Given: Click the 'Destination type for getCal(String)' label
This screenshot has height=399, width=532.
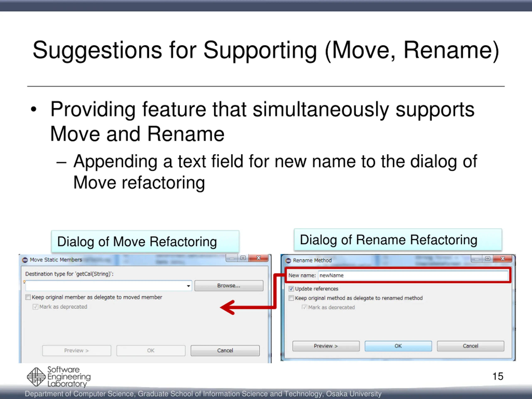Looking at the screenshot, I should point(69,274).
